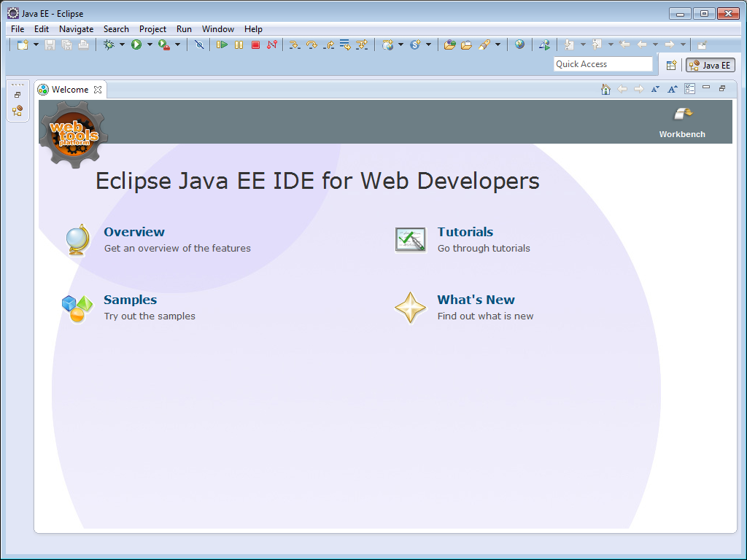Click the Resume debug icon

pos(222,44)
